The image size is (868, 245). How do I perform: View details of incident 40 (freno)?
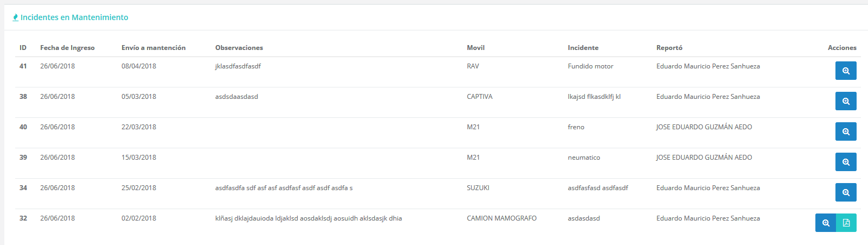pyautogui.click(x=846, y=131)
